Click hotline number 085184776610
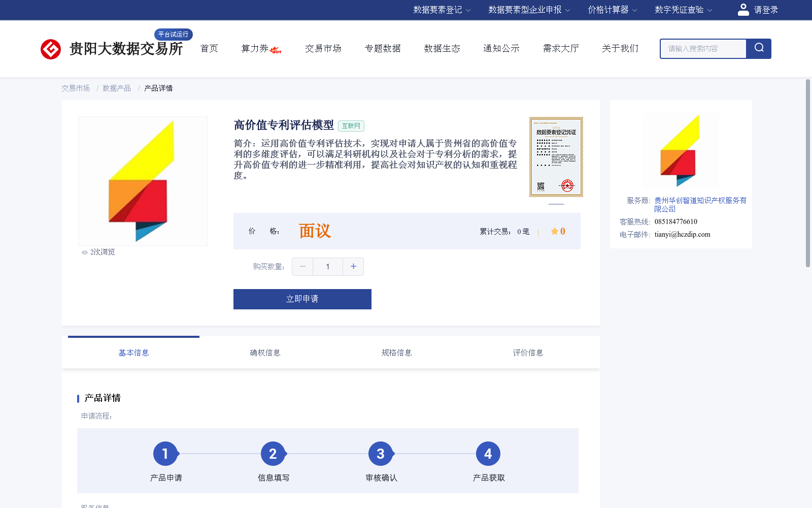812x508 pixels. [x=676, y=222]
